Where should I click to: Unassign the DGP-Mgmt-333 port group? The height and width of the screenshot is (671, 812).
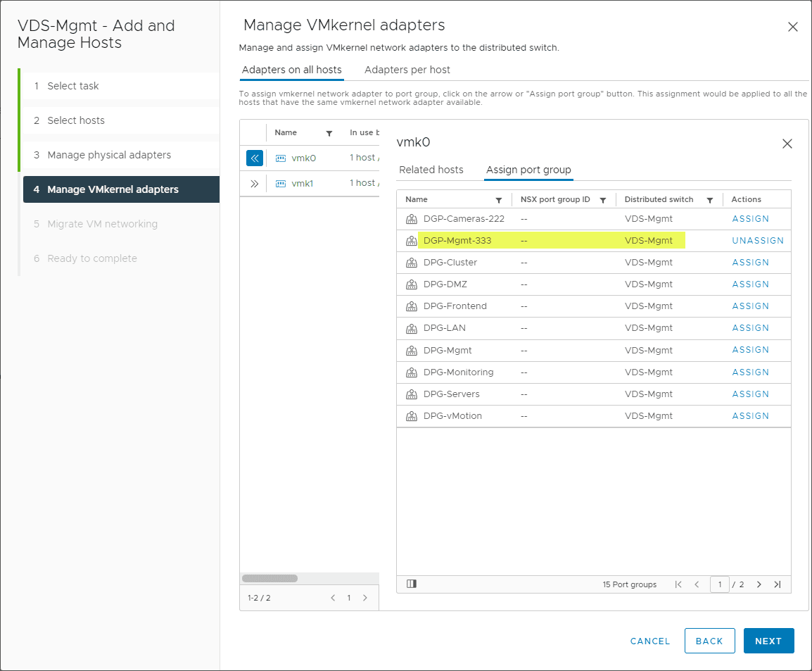758,240
